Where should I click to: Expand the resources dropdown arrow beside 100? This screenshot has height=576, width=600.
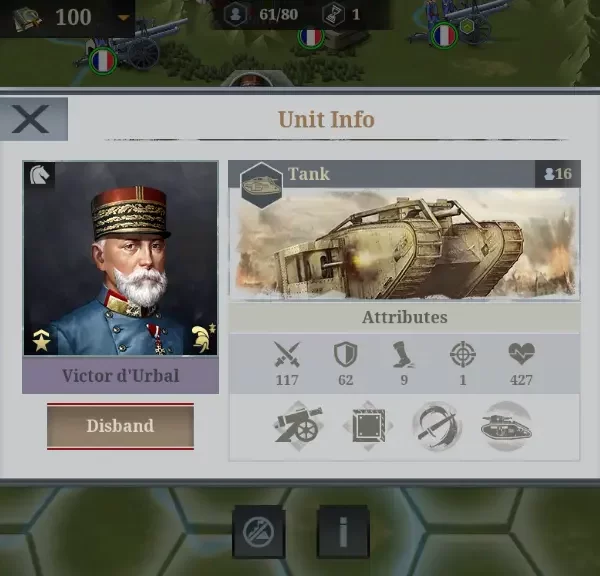(x=123, y=18)
